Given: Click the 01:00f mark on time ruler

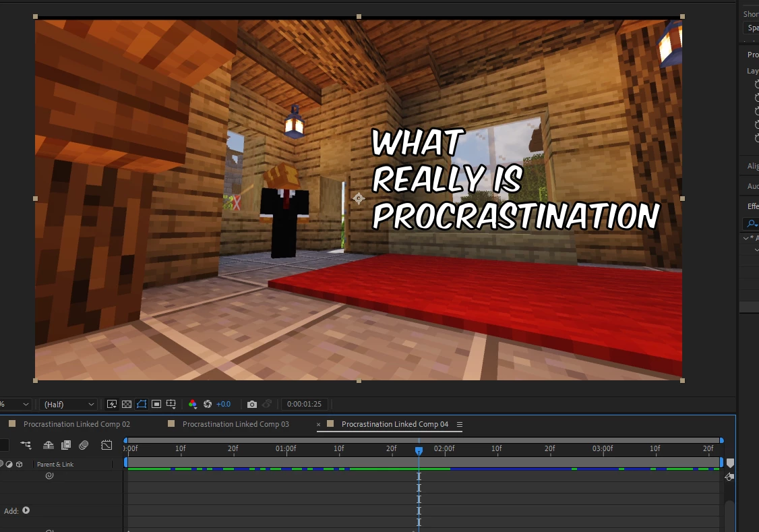Looking at the screenshot, I should [x=286, y=449].
